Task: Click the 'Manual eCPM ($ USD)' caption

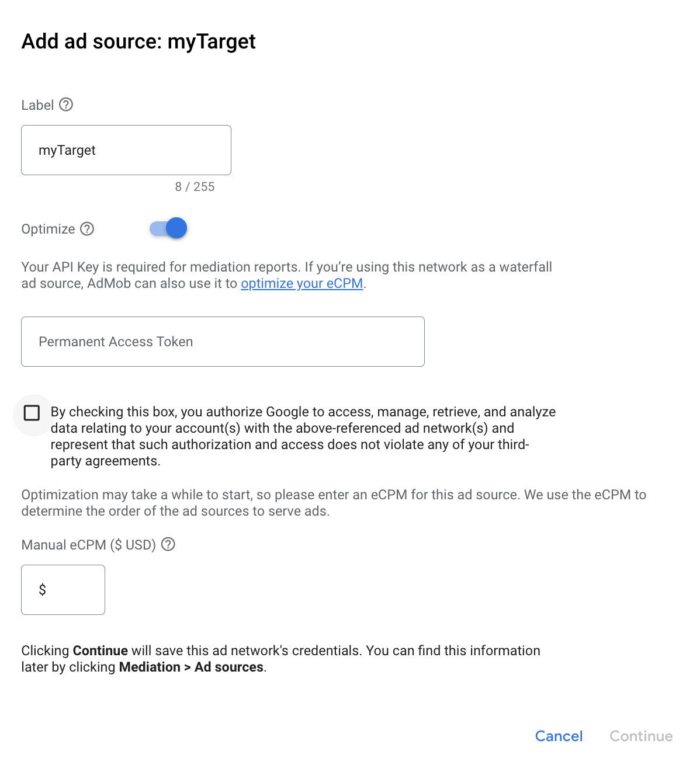Action: point(88,545)
